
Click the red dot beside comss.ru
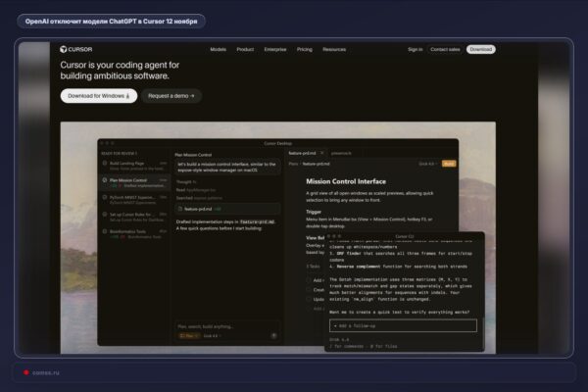[25, 372]
